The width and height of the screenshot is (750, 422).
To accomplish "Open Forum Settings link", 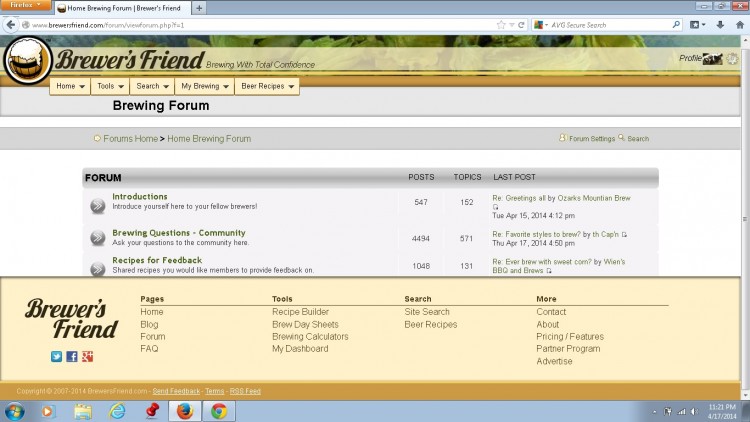I will pyautogui.click(x=592, y=138).
